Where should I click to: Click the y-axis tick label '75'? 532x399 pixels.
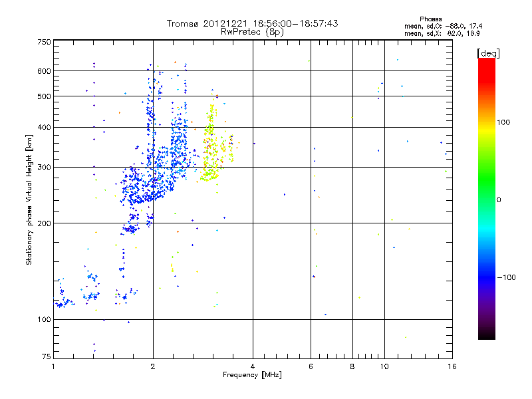tap(47, 356)
